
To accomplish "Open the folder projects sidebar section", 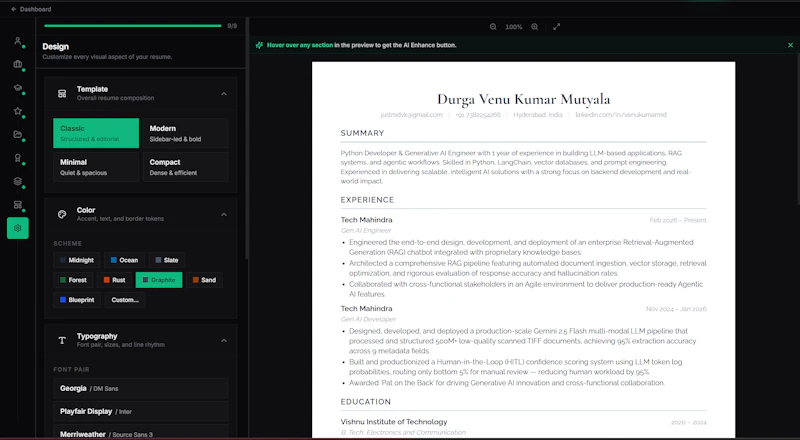I will tap(18, 134).
